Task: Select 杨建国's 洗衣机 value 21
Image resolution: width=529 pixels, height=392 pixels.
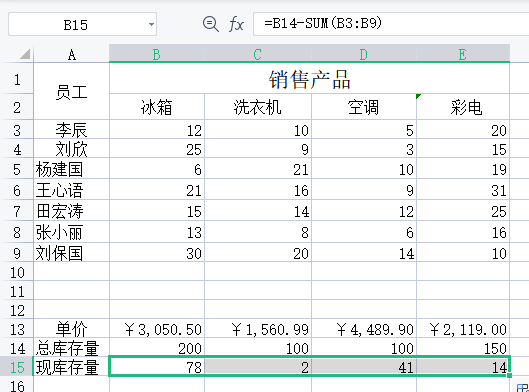Action: click(x=258, y=169)
